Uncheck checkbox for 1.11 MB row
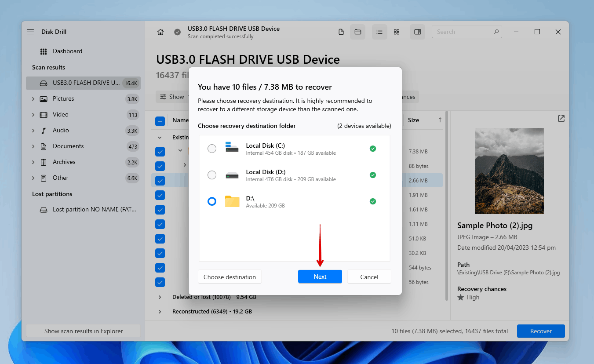This screenshot has height=364, width=594. (160, 224)
